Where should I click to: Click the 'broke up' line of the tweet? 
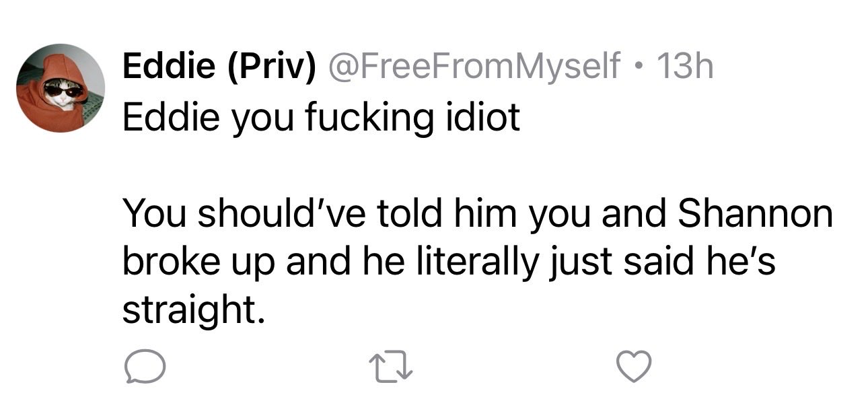(449, 262)
